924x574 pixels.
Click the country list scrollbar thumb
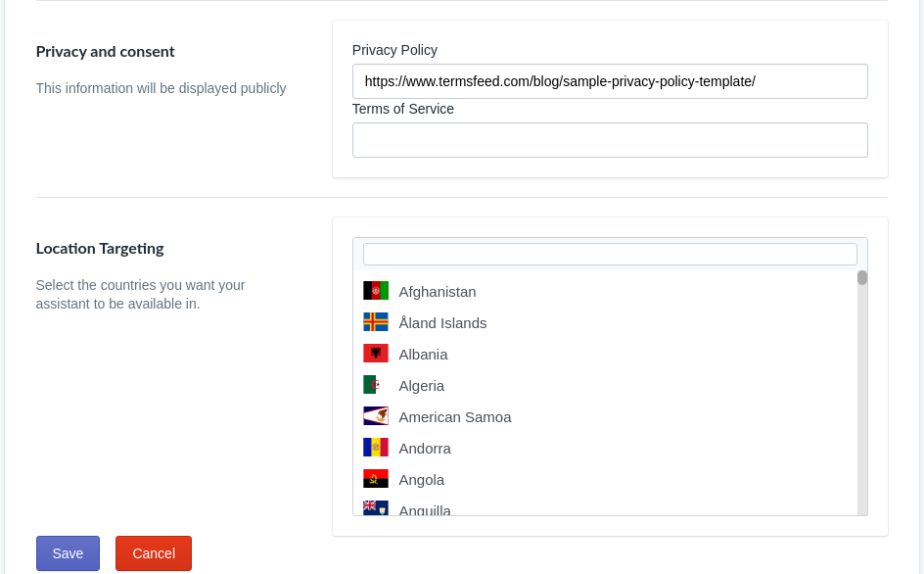(862, 277)
